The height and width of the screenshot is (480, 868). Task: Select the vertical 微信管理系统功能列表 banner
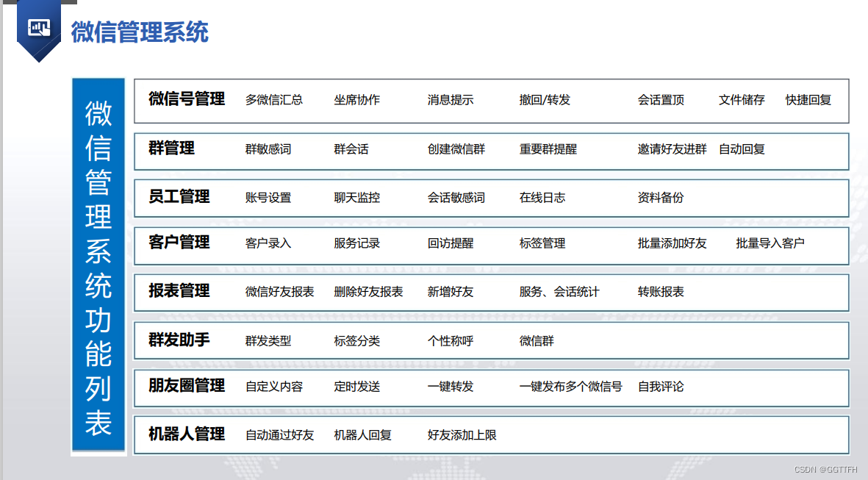98,265
